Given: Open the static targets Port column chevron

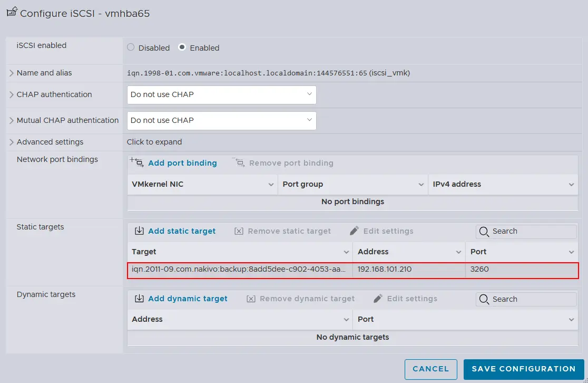Looking at the screenshot, I should tap(571, 252).
